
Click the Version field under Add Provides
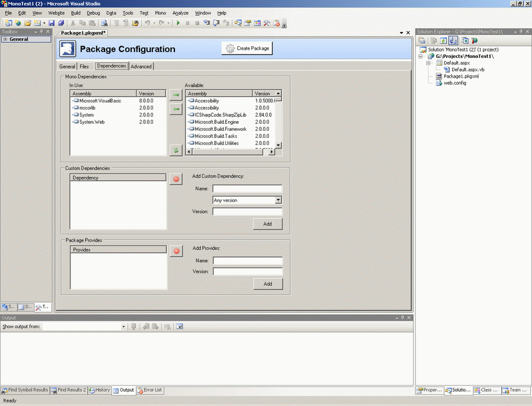(x=248, y=272)
